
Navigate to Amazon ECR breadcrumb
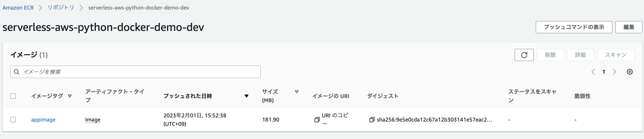18,8
